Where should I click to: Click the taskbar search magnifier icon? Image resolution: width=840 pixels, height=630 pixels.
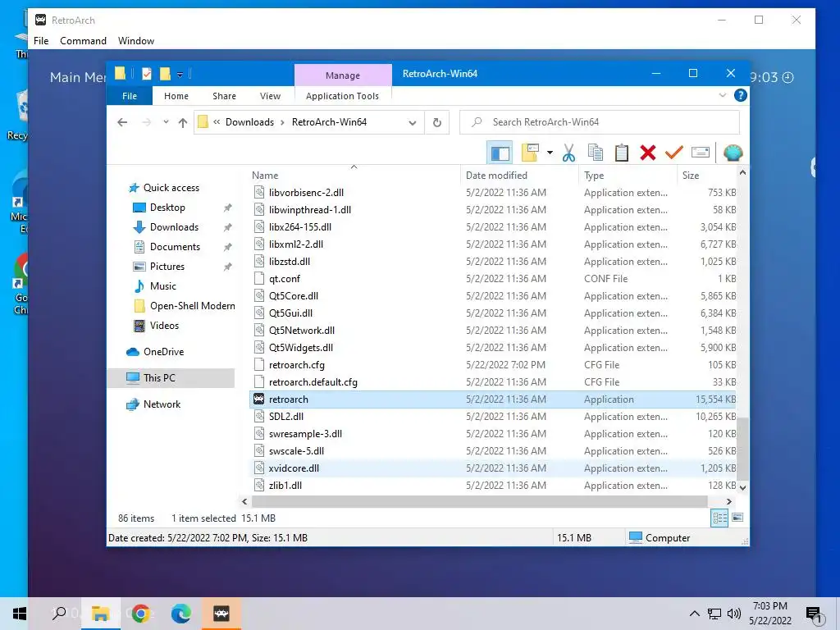[59, 614]
